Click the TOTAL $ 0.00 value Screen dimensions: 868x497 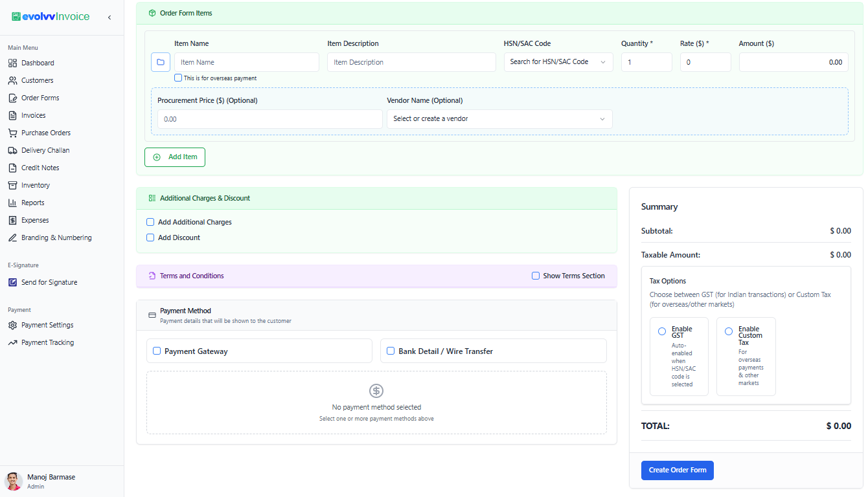[x=839, y=426]
